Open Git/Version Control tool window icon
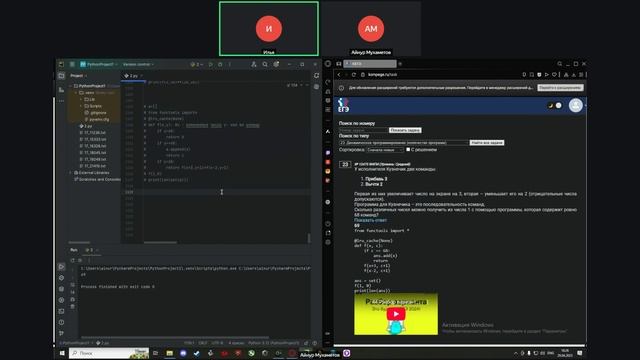The height and width of the screenshot is (360, 640). 61,333
